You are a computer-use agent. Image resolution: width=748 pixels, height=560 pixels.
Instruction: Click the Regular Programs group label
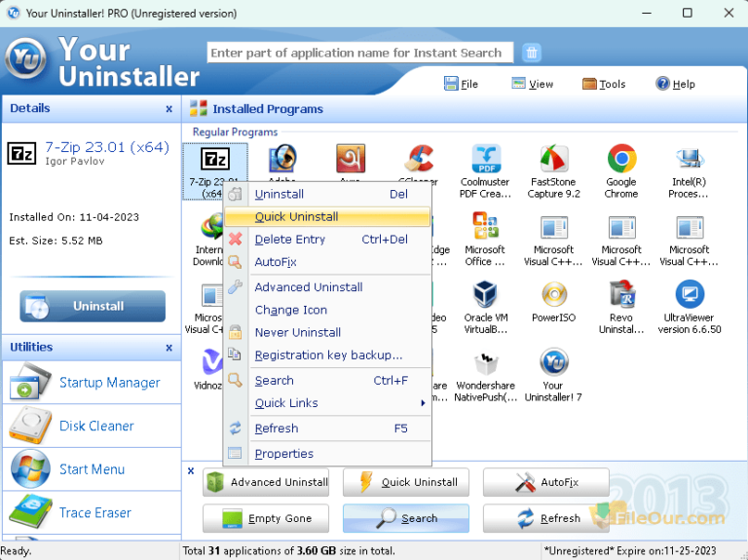coord(235,132)
